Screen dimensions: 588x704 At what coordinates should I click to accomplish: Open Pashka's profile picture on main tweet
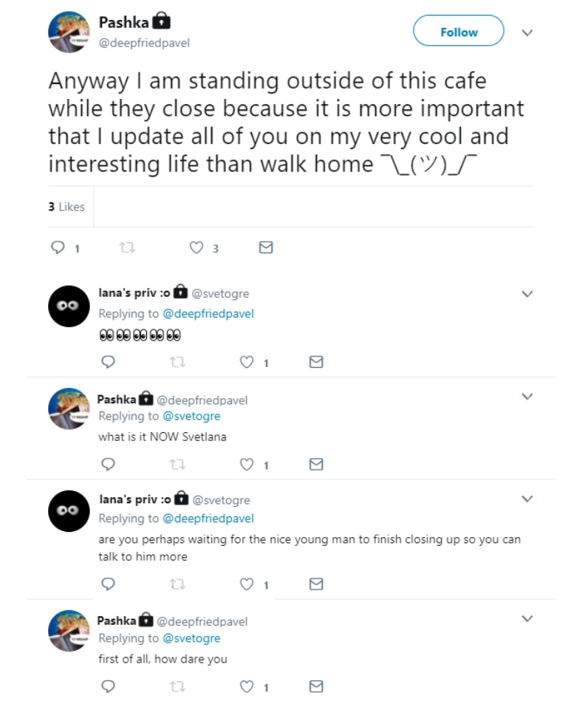pyautogui.click(x=69, y=33)
